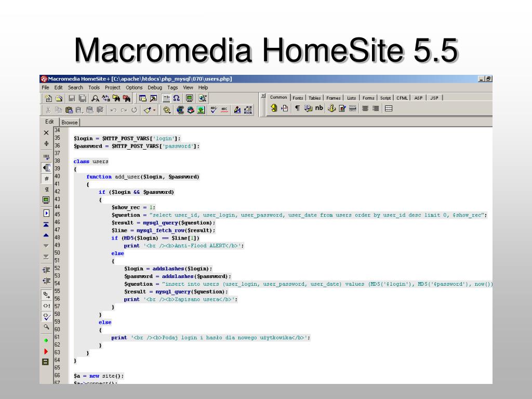Screen dimensions: 532x399
Task: Click the Repeat last command icon
Action: 135,110
